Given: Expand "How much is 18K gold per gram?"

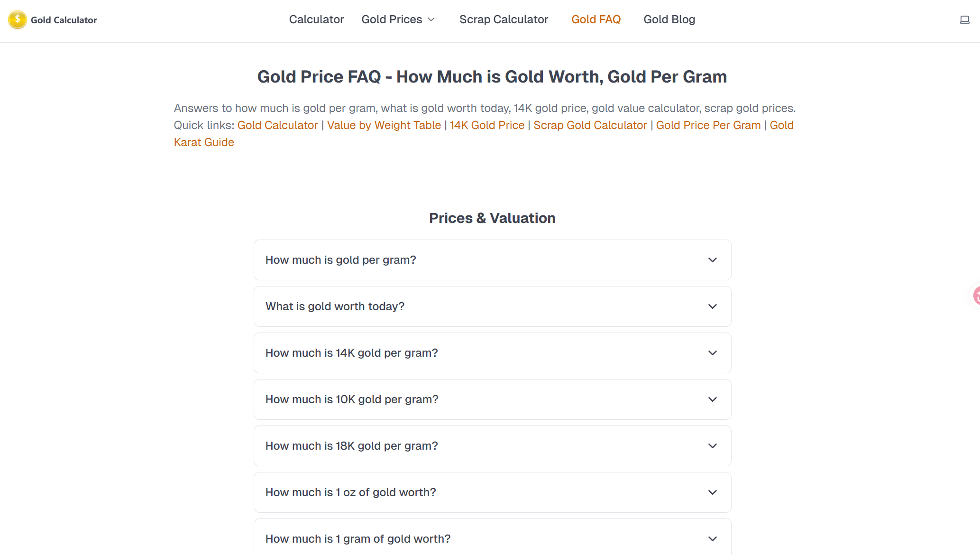Looking at the screenshot, I should coord(492,446).
